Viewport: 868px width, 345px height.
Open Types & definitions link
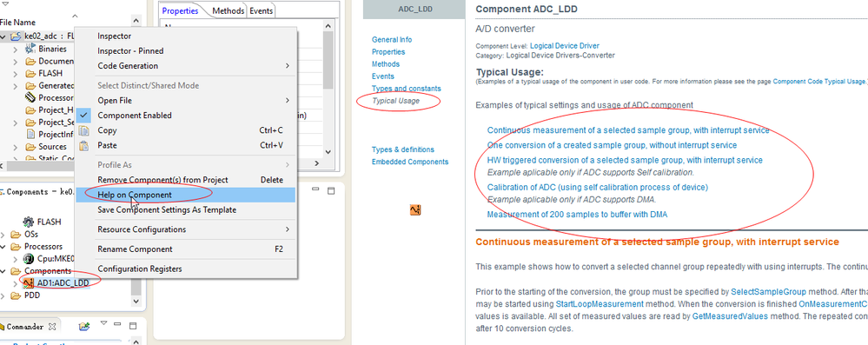[x=403, y=149]
